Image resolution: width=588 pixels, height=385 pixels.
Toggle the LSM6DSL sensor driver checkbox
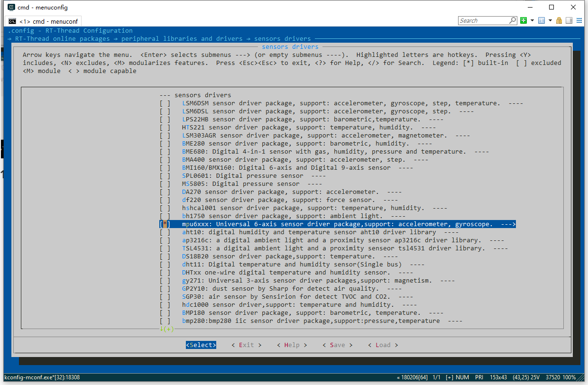click(165, 111)
